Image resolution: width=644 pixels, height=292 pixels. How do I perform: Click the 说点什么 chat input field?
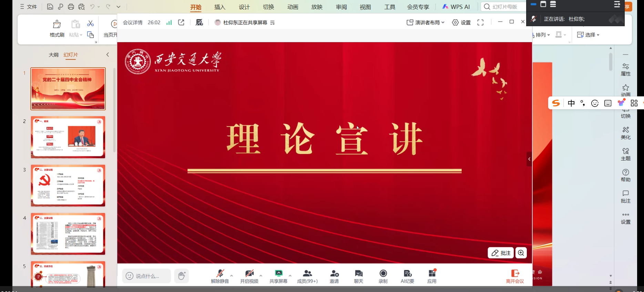coord(147,276)
